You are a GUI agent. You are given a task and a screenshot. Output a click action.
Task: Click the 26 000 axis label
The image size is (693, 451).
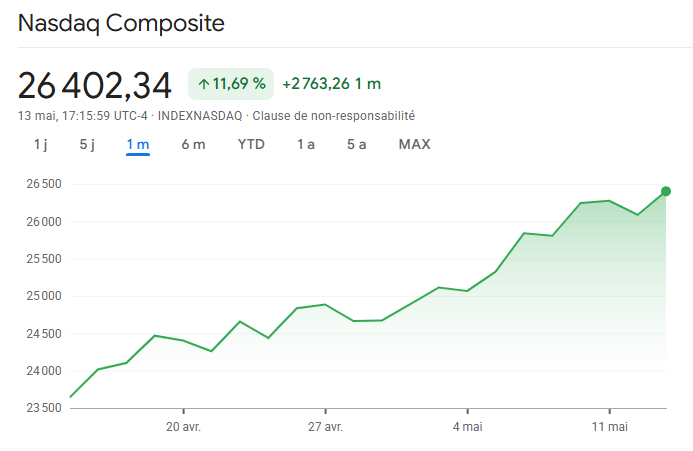(44, 222)
